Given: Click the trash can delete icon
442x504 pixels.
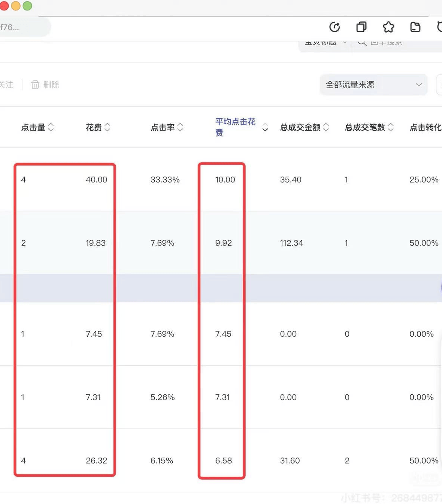Looking at the screenshot, I should pos(35,85).
